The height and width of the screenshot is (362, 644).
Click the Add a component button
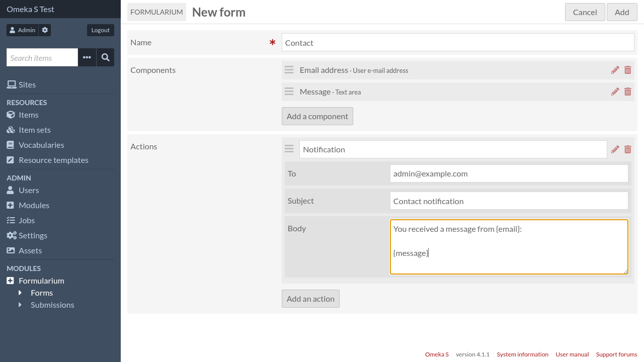point(317,116)
